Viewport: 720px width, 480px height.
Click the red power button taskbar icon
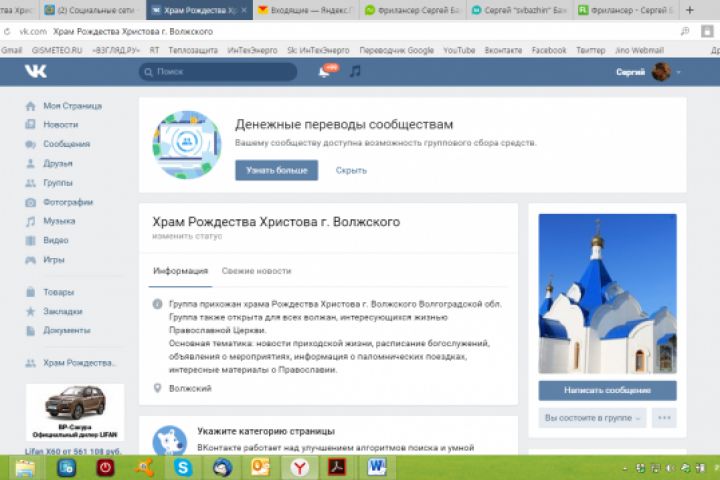[105, 468]
